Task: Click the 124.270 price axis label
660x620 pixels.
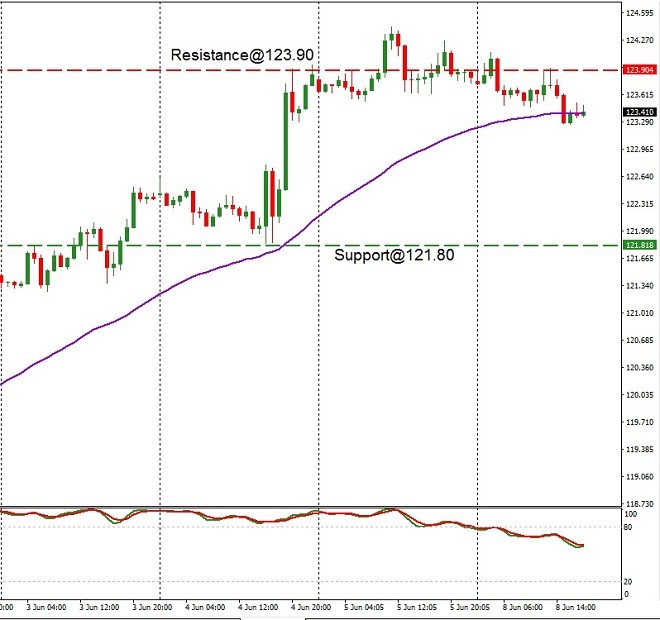Action: point(640,40)
